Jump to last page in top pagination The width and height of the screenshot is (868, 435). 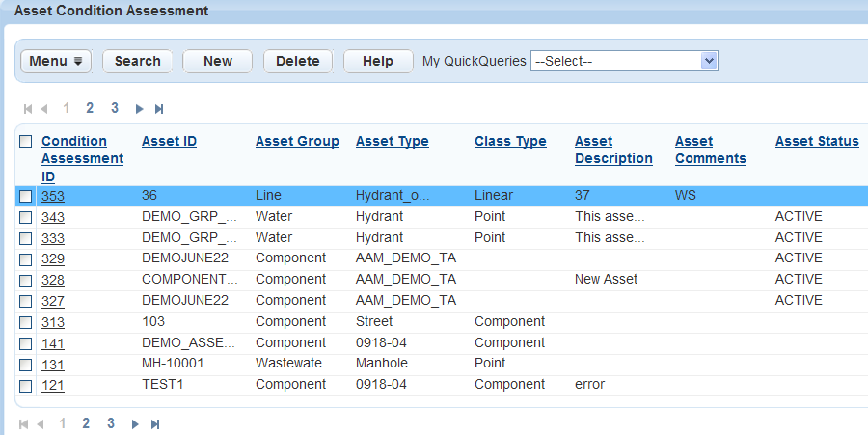coord(159,109)
